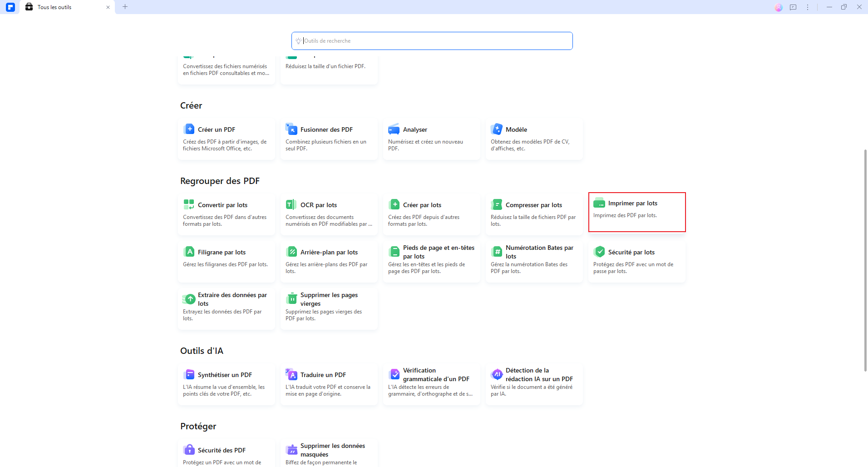Open the Synthétiser un PDF title
This screenshot has height=467, width=868.
(x=225, y=375)
